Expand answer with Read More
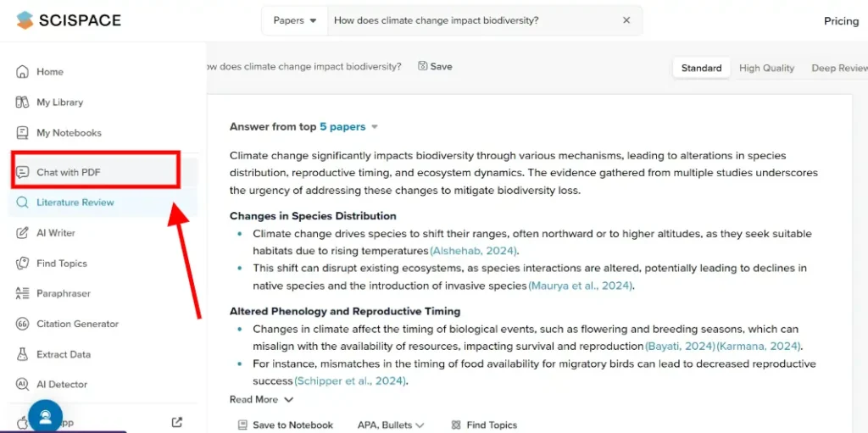 point(261,399)
